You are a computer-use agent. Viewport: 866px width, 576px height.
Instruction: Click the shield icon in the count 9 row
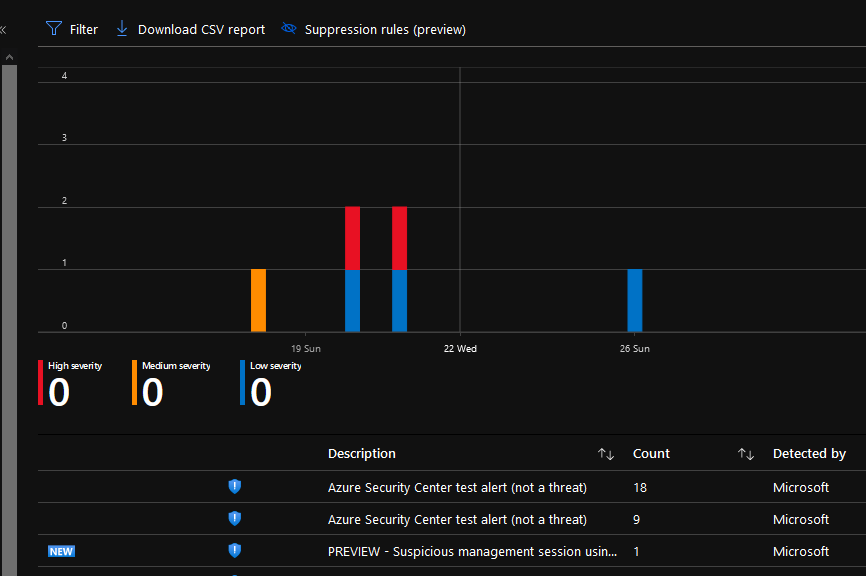coord(235,519)
